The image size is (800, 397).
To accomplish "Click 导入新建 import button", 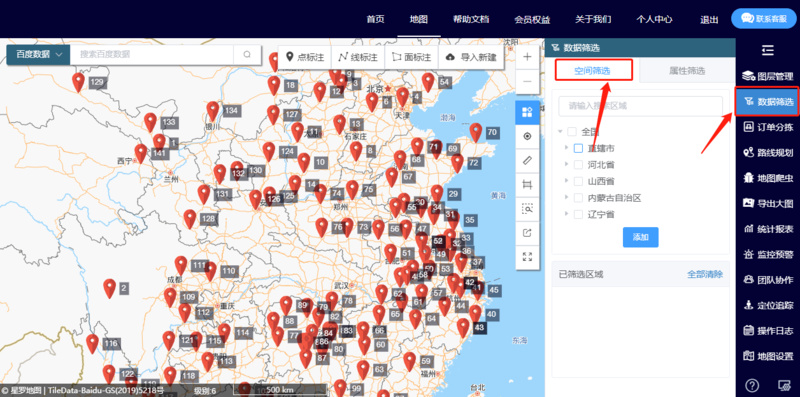I will [471, 57].
